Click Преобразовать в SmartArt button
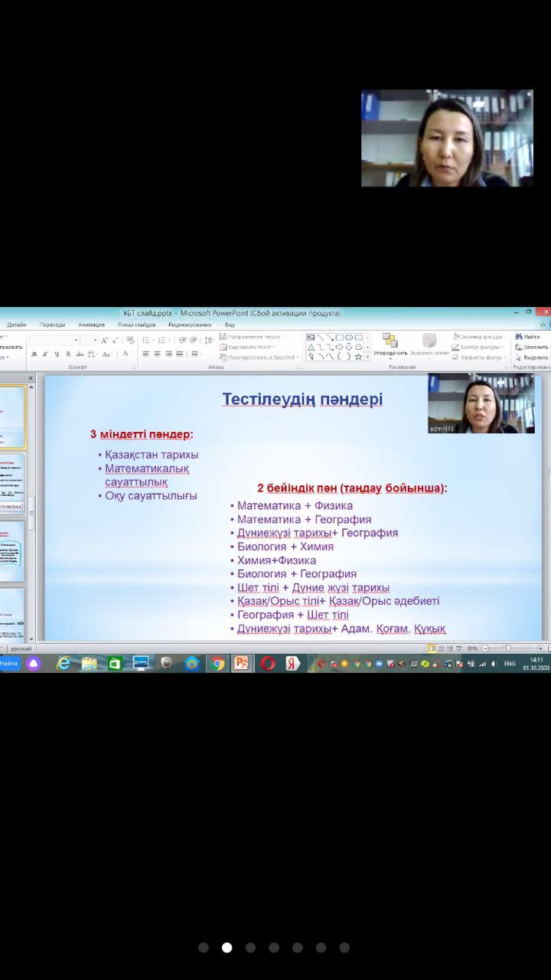The image size is (551, 980). 256,358
